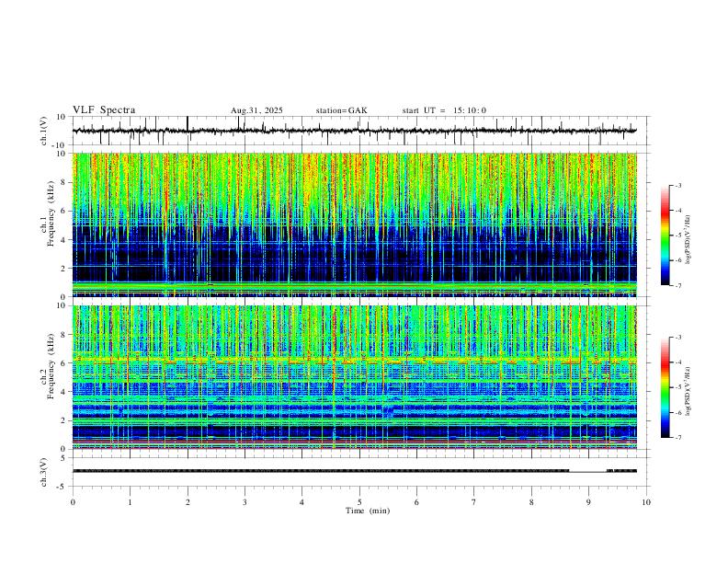Click the time axis tick label '8'
This screenshot has width=728, height=563.
[x=531, y=502]
